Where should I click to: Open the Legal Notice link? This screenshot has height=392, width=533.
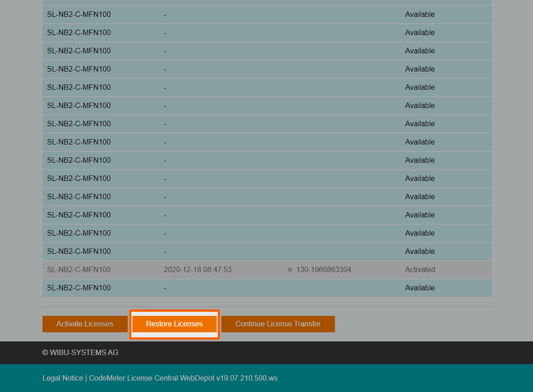click(x=63, y=378)
